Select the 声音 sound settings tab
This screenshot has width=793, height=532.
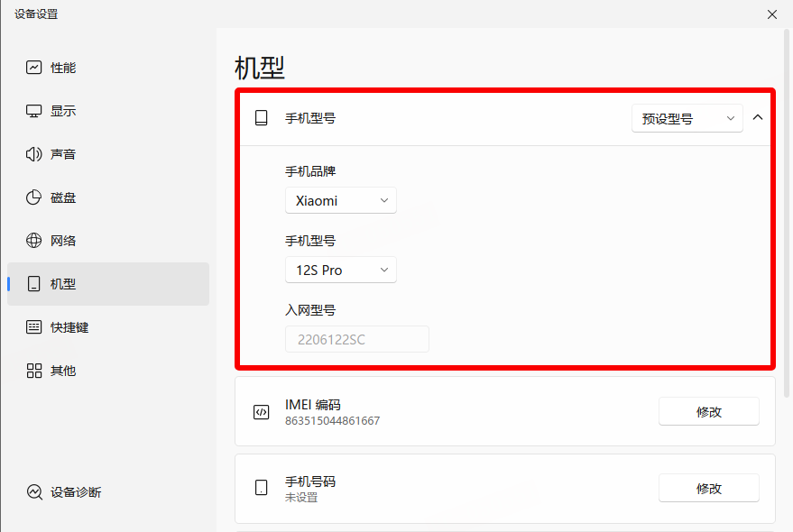(x=108, y=154)
